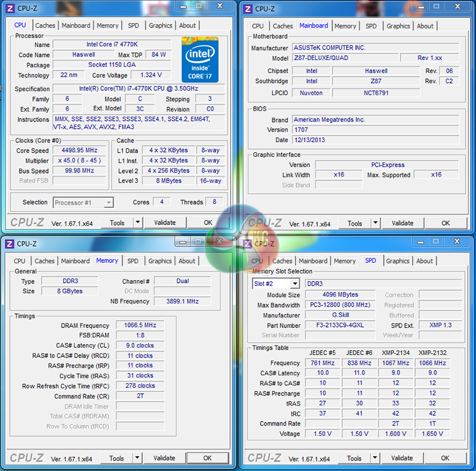Click Validate in the Memory window
This screenshot has height=471, width=476.
pos(164,458)
